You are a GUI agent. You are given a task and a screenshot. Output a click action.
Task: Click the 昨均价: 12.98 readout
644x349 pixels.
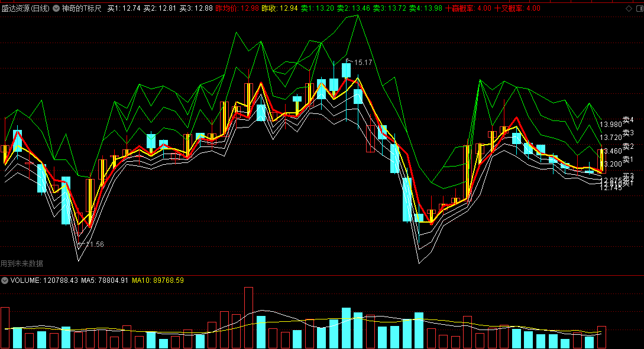237,8
